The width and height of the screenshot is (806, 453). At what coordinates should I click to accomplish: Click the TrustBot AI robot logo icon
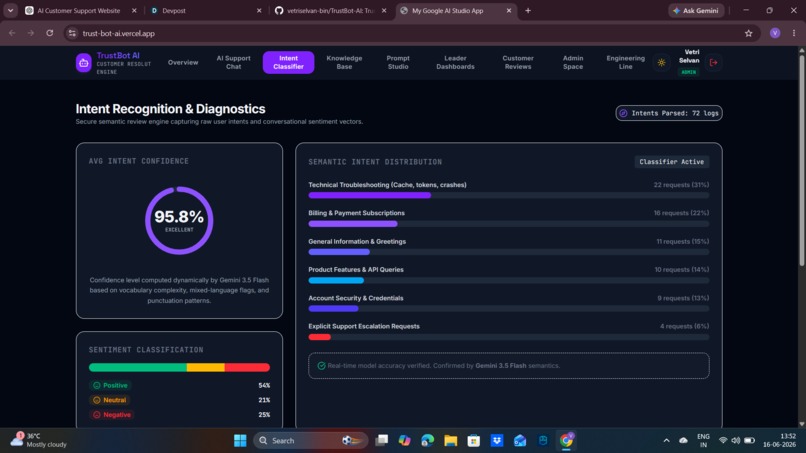tap(84, 63)
